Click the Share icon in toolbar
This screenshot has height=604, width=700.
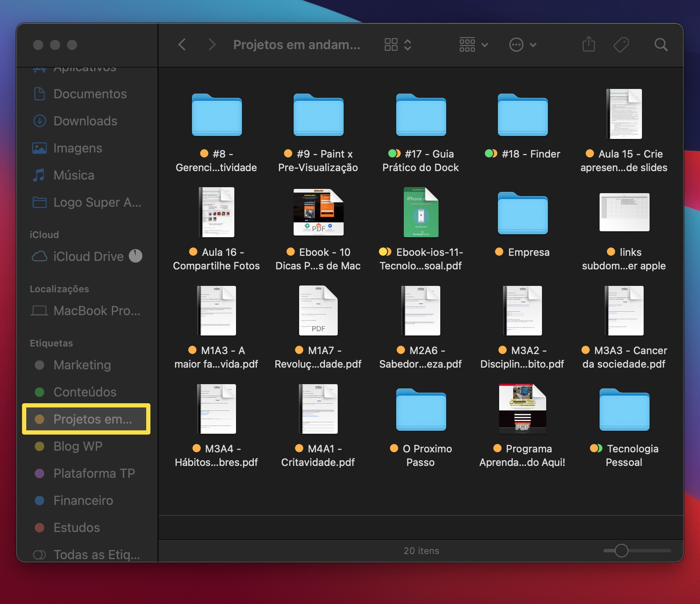point(589,44)
